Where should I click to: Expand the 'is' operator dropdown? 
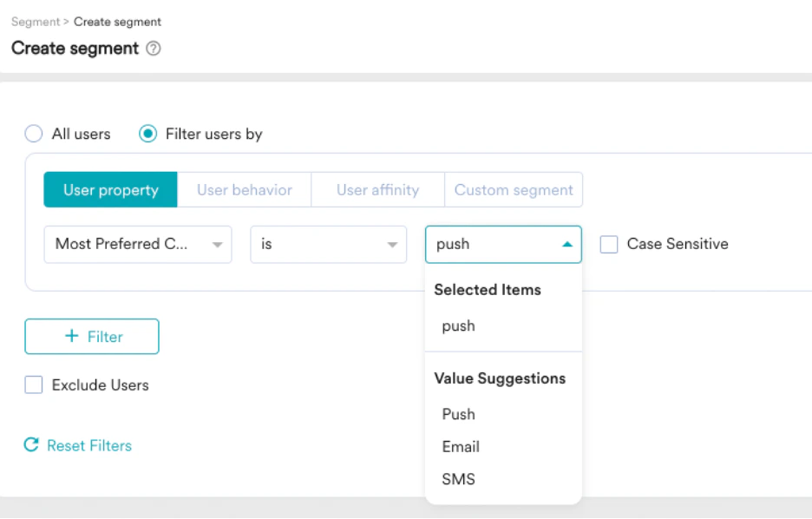[x=329, y=245]
